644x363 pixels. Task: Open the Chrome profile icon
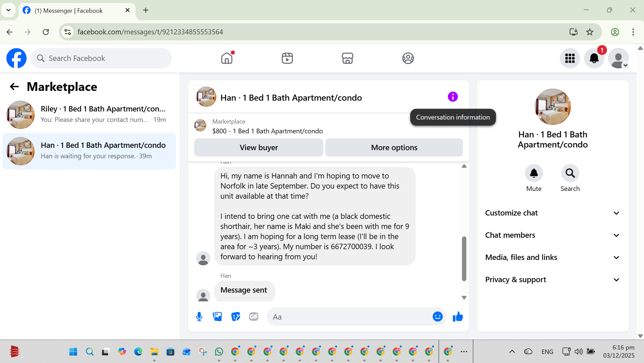[615, 32]
